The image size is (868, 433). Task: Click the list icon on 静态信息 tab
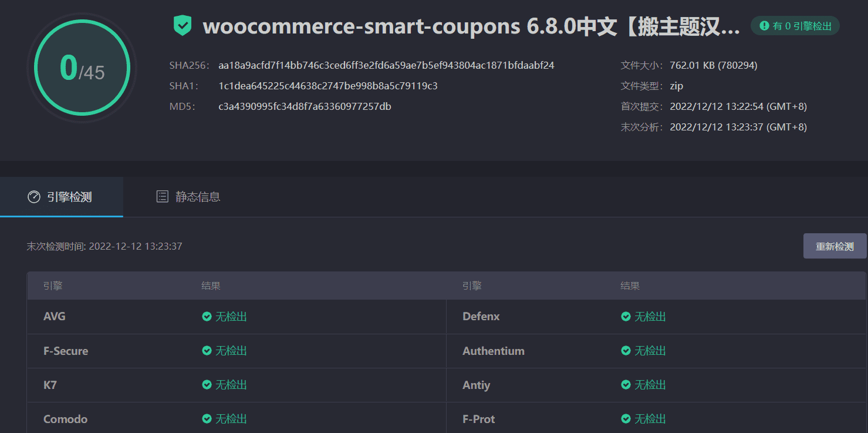163,197
